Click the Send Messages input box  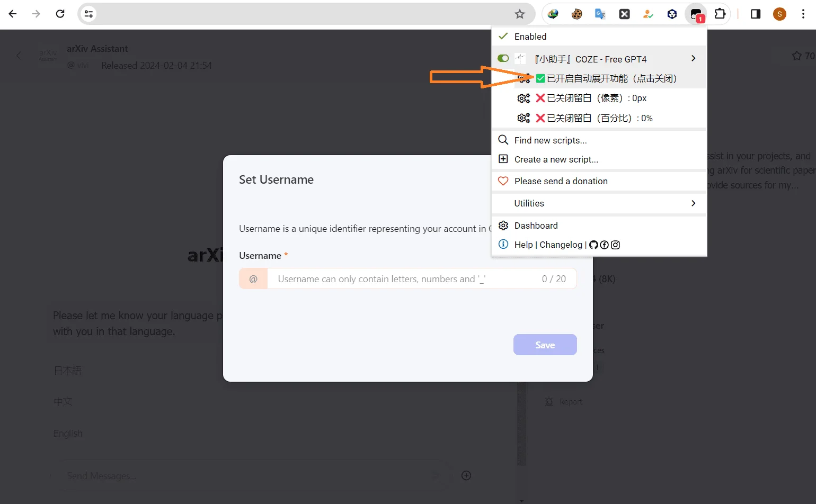[x=251, y=475]
